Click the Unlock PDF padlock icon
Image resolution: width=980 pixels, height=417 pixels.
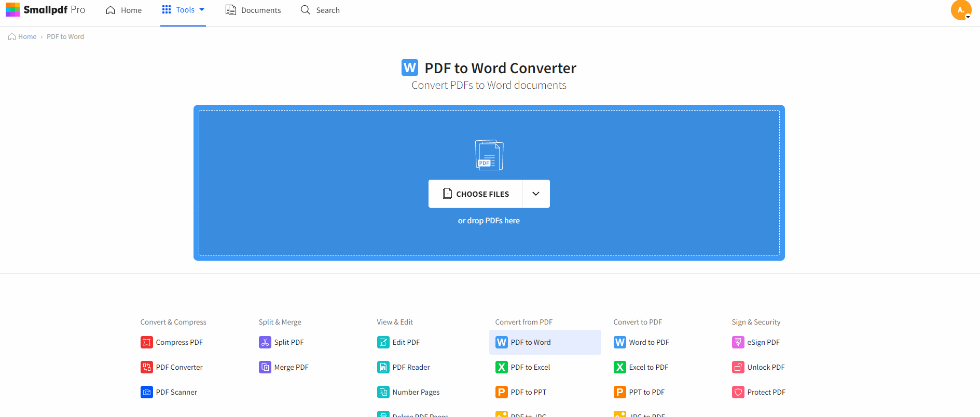(x=738, y=367)
